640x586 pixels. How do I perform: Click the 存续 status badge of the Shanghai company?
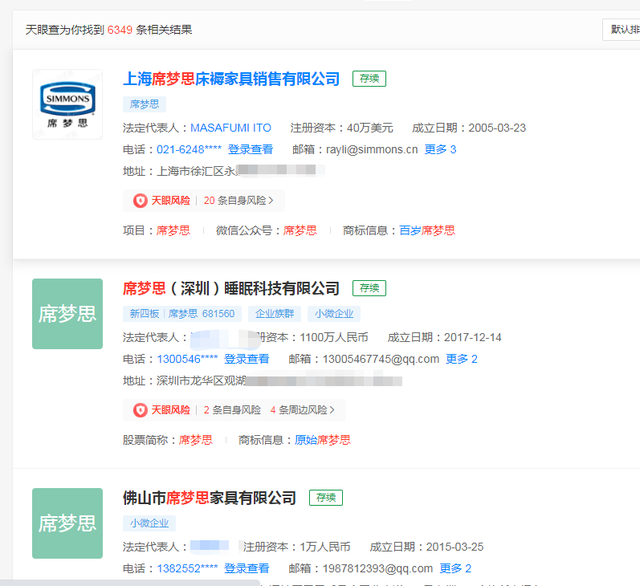tap(369, 79)
